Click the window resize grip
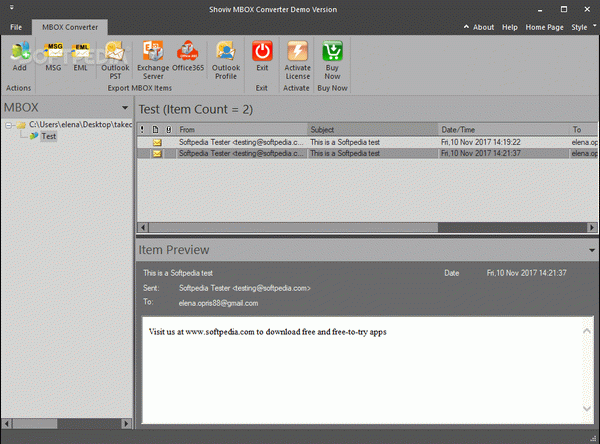600x444 pixels. [593, 438]
